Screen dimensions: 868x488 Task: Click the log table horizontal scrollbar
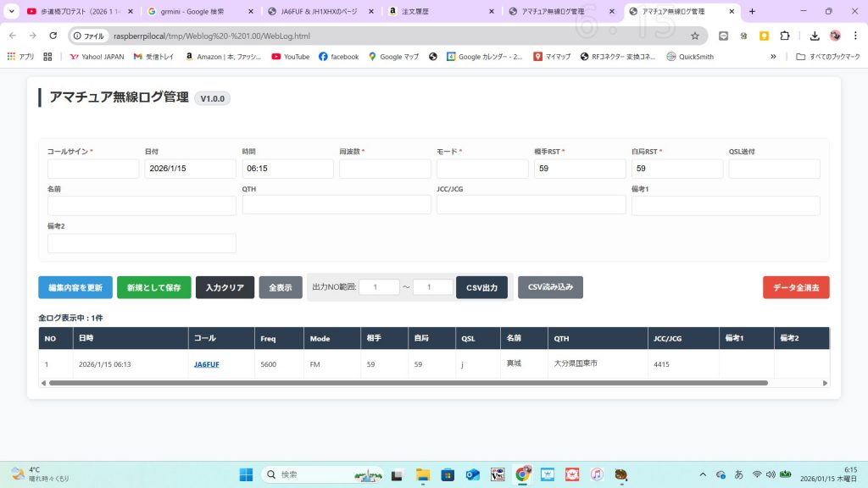407,383
